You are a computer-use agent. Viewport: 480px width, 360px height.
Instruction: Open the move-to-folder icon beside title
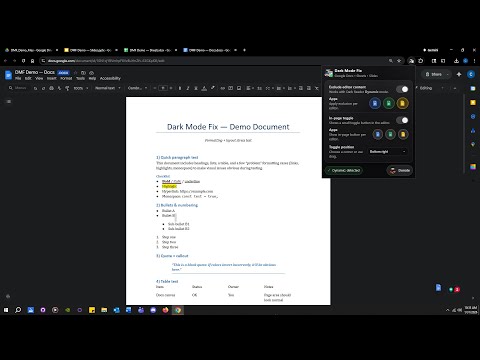click(x=83, y=72)
